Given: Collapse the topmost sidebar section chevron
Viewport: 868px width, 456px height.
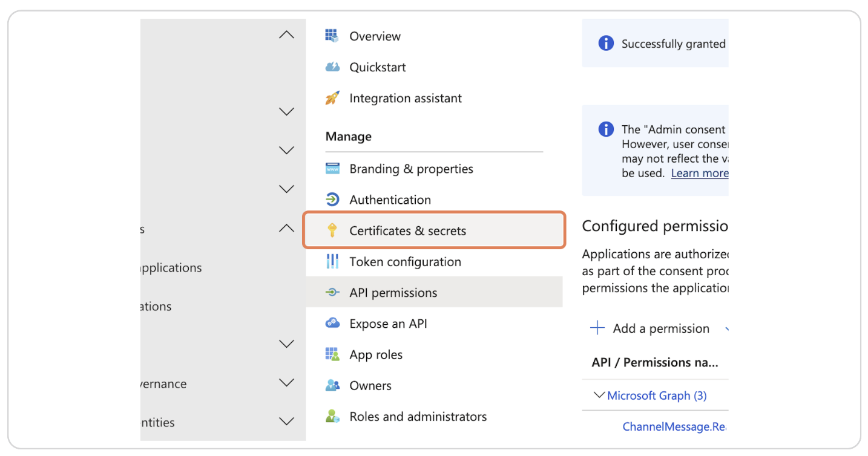Looking at the screenshot, I should [286, 34].
